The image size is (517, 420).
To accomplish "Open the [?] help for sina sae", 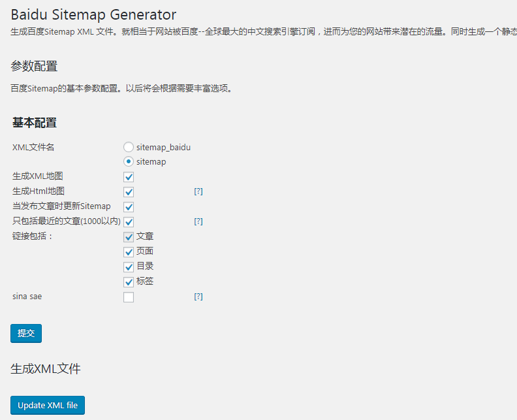I will click(x=198, y=297).
